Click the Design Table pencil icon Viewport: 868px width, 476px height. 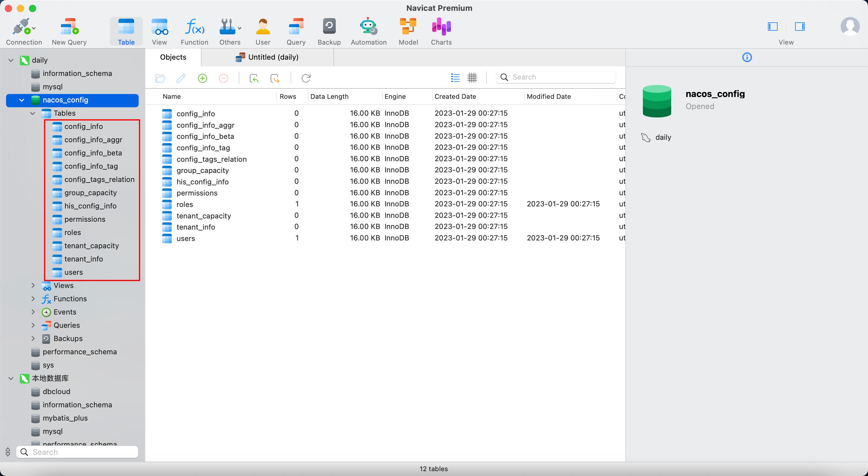(181, 79)
